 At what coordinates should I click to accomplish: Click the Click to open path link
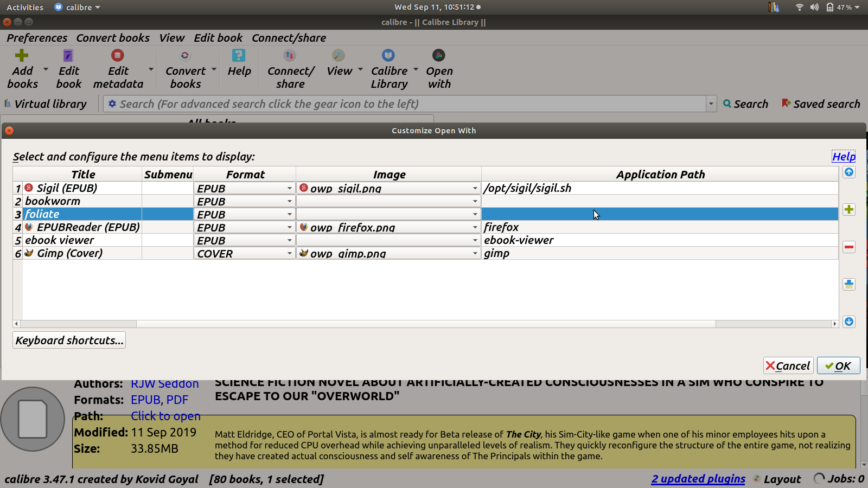[x=165, y=416]
